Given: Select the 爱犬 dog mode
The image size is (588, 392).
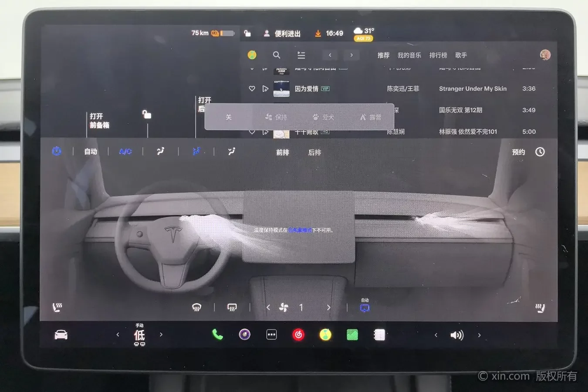Looking at the screenshot, I should tap(323, 117).
